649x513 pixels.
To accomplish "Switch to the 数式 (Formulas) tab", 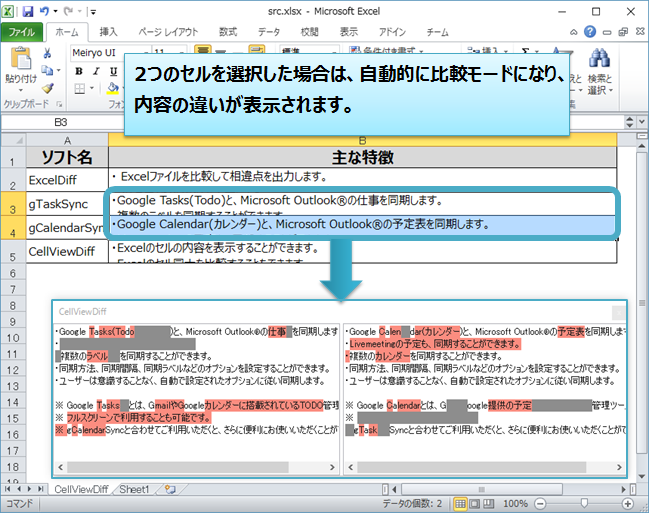I will [228, 32].
